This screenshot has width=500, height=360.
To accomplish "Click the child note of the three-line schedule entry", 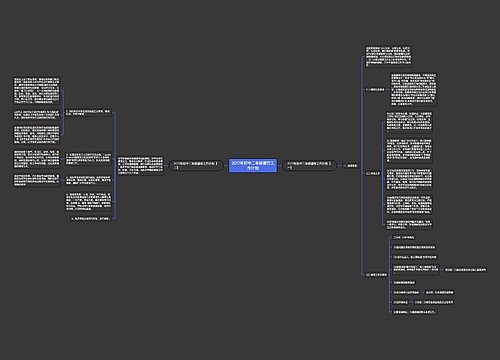I will click(x=465, y=270).
